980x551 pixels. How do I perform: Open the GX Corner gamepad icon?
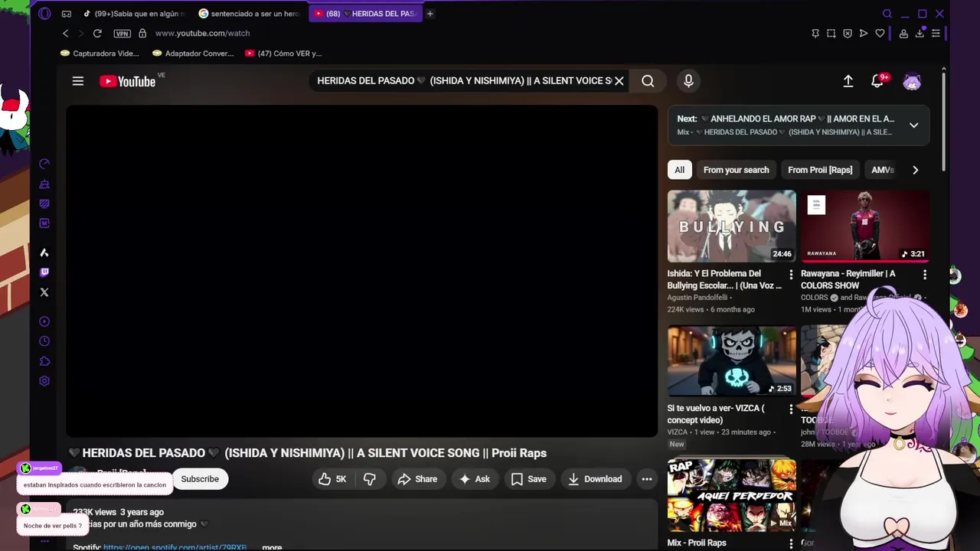point(67,14)
